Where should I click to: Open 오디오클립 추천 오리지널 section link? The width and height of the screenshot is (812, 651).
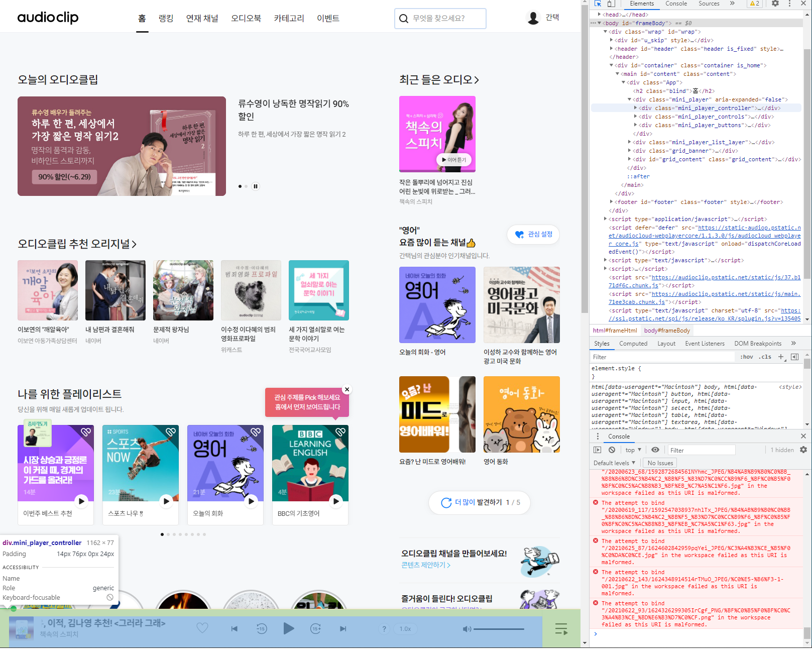(77, 244)
